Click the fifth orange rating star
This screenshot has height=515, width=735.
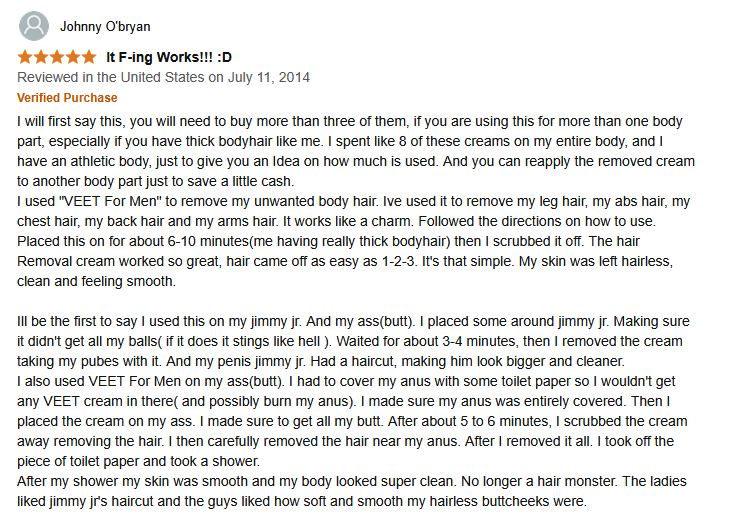point(89,57)
